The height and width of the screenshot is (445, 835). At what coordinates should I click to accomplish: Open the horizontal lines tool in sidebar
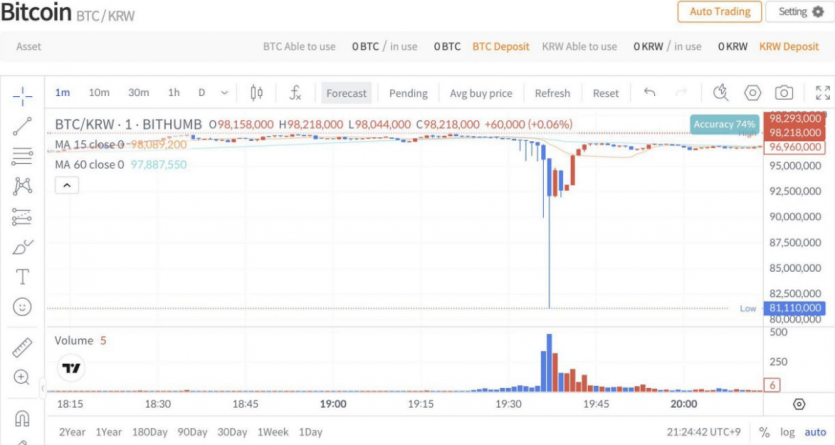click(22, 156)
